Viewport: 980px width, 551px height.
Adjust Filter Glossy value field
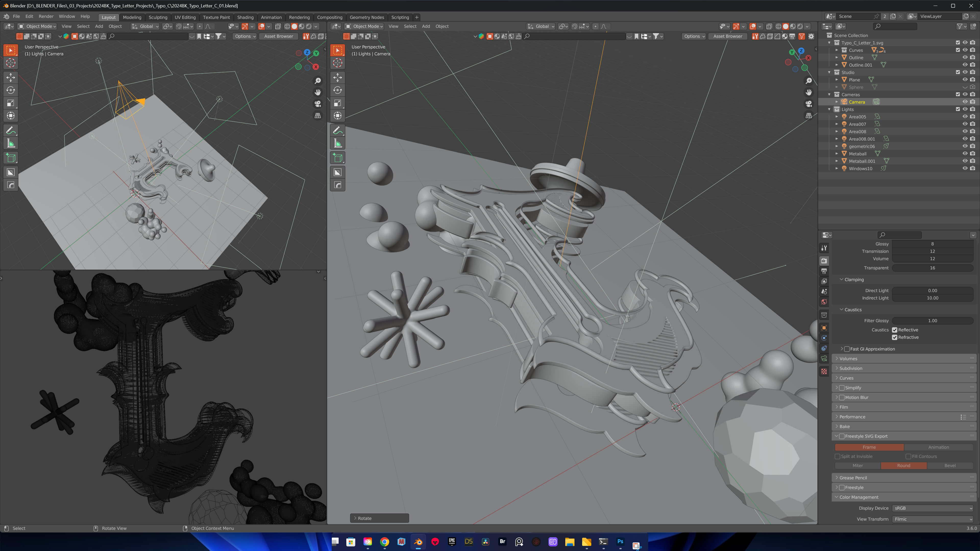pos(933,321)
